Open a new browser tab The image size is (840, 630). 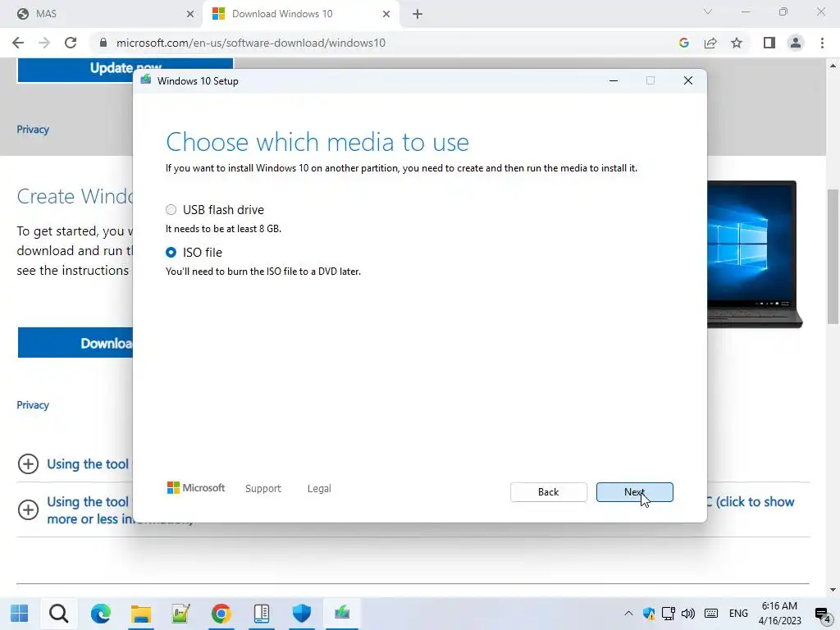click(418, 14)
